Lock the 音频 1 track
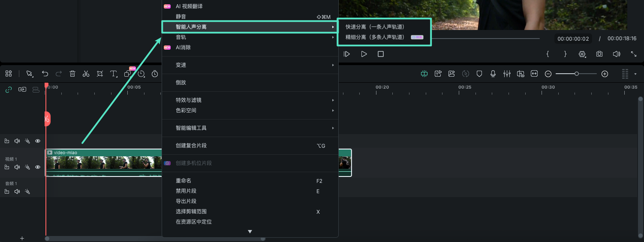The width and height of the screenshot is (644, 242). coord(7,191)
